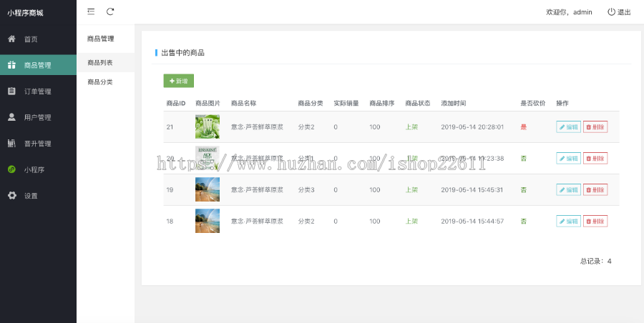Viewport: 644px width, 323px height.
Task: Click product 18 beach thumbnail image
Action: tap(208, 222)
